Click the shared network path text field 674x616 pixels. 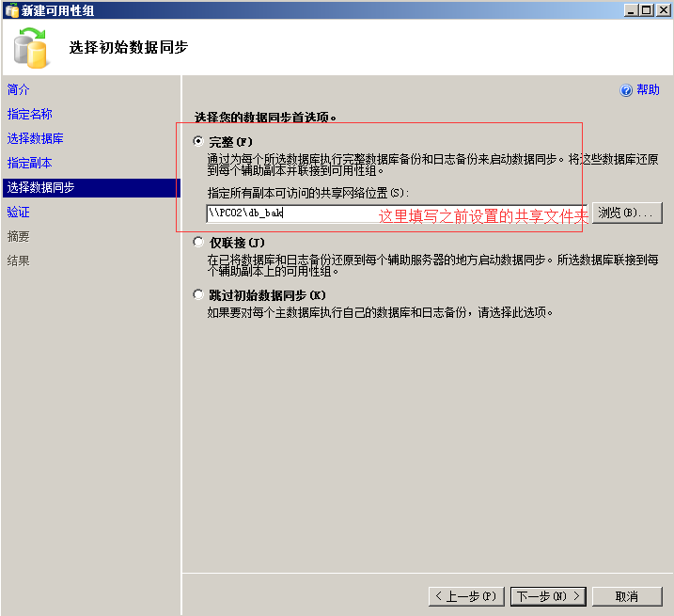(x=291, y=213)
